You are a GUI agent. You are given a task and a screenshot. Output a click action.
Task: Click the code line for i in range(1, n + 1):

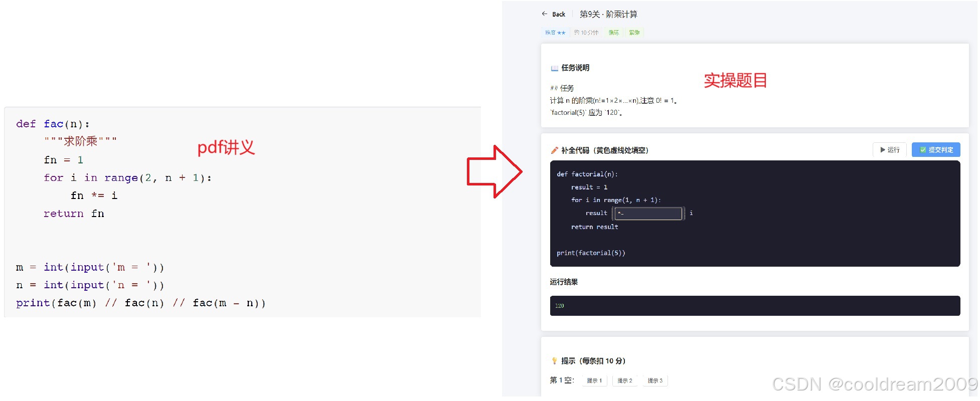(x=616, y=200)
